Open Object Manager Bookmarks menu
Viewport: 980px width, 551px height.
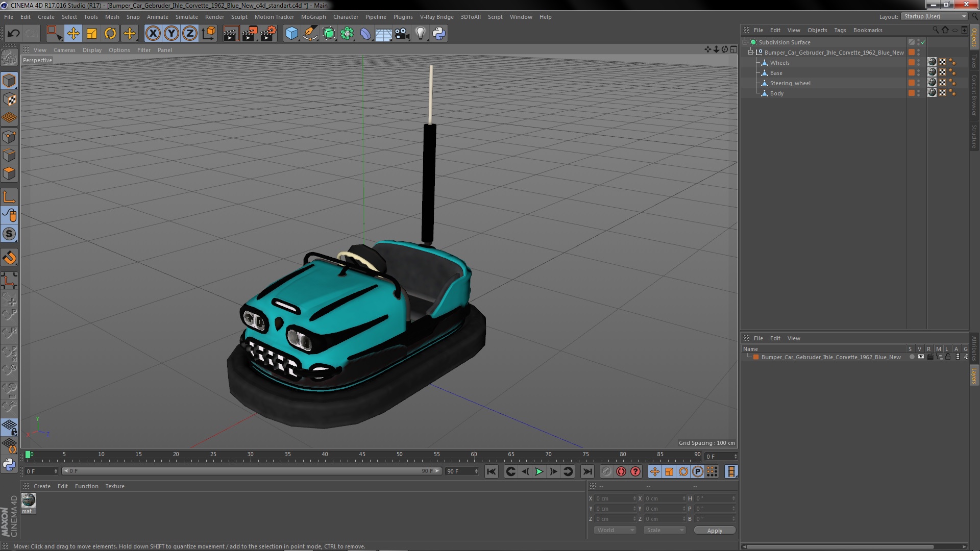868,30
